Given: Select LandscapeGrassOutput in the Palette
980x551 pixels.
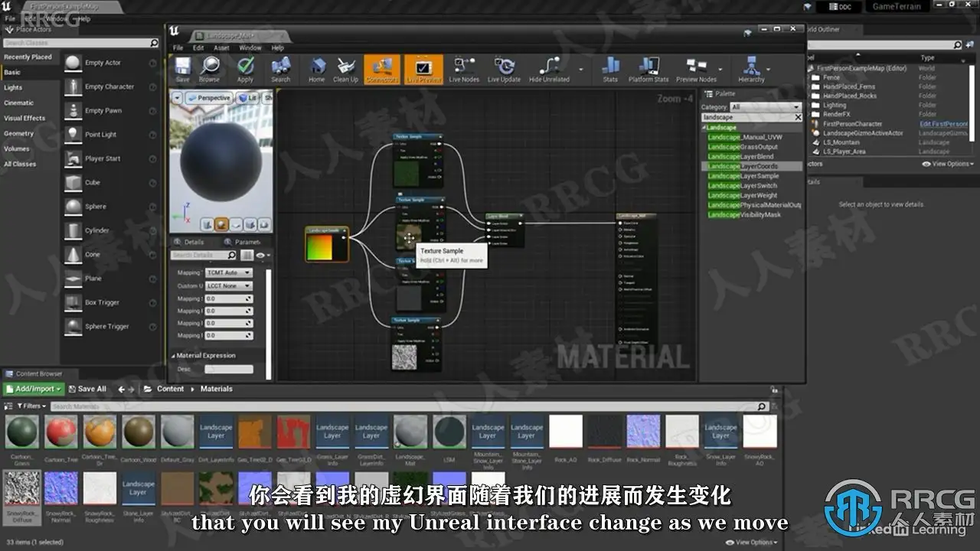Looking at the screenshot, I should coord(742,147).
